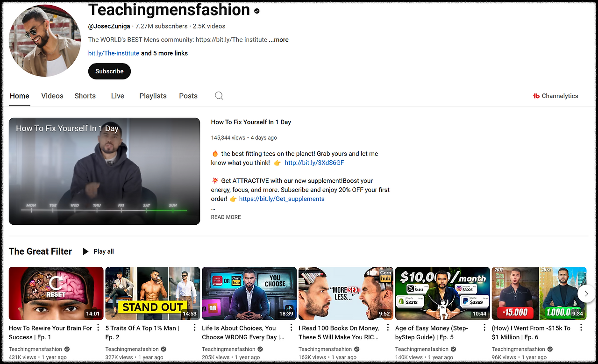This screenshot has height=364, width=598.
Task: Click the verified badge beside Teachingmensfashion
Action: pos(256,10)
